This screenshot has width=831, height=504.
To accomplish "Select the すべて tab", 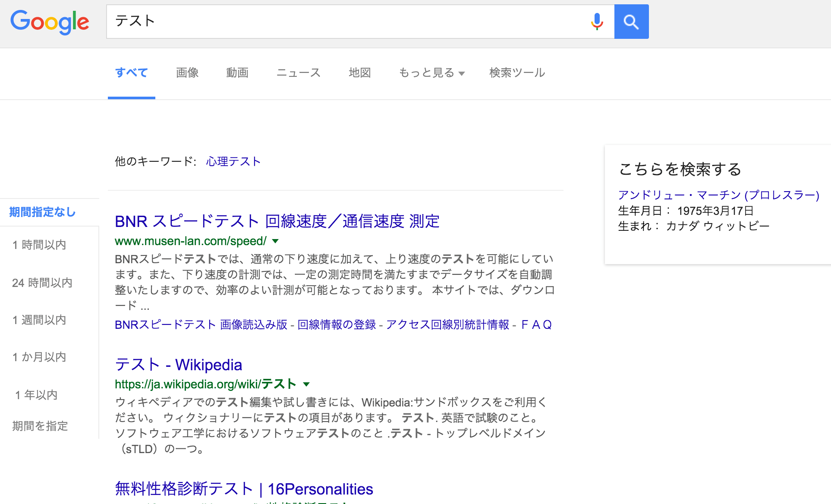I will point(132,72).
